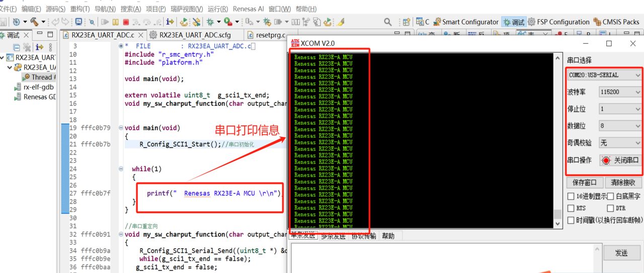
Task: Click the yellow Suspend debug icon
Action: pyautogui.click(x=116, y=22)
